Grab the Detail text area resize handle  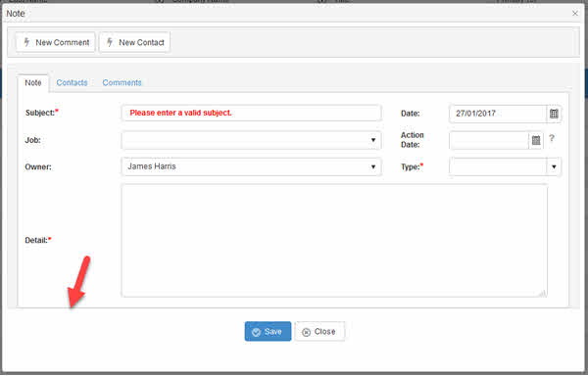pyautogui.click(x=543, y=293)
